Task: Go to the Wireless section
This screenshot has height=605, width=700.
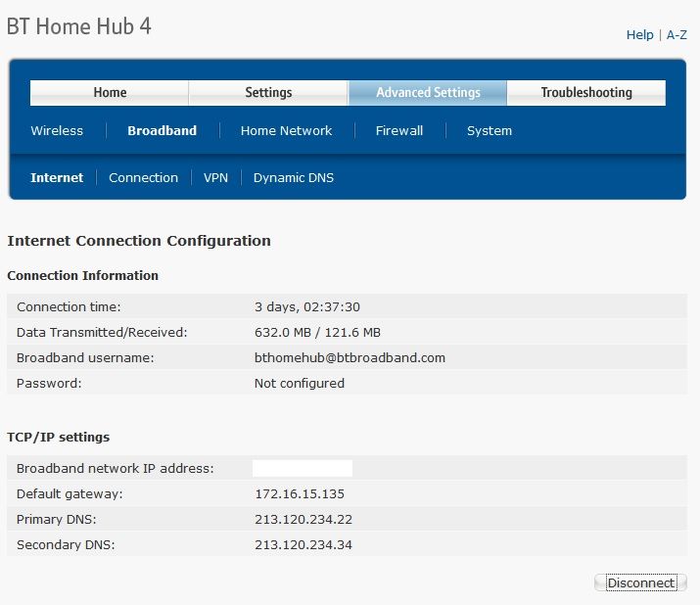Action: click(57, 131)
